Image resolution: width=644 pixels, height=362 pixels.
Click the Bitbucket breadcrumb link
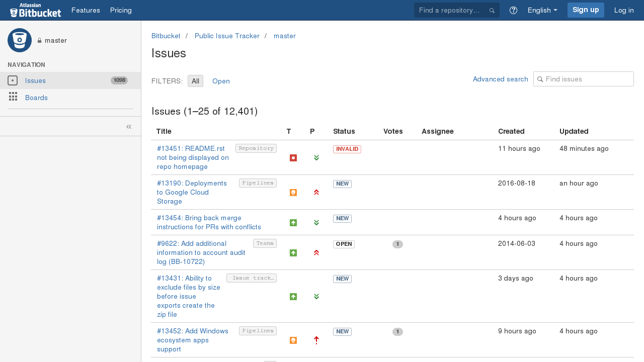166,36
